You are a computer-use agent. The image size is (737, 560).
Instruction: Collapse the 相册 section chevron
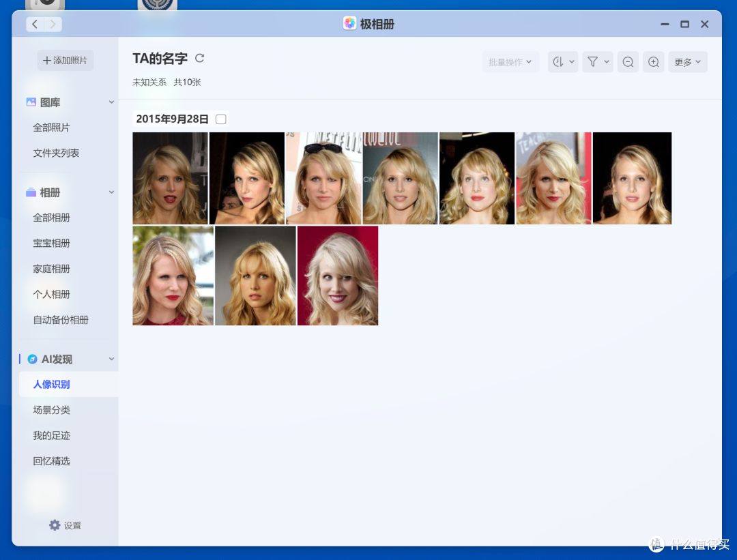111,193
